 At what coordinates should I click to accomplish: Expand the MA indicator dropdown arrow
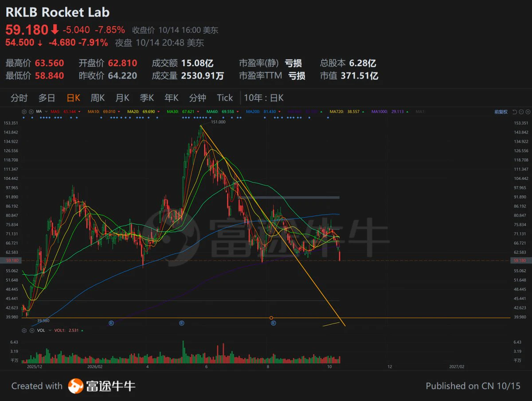click(46, 112)
